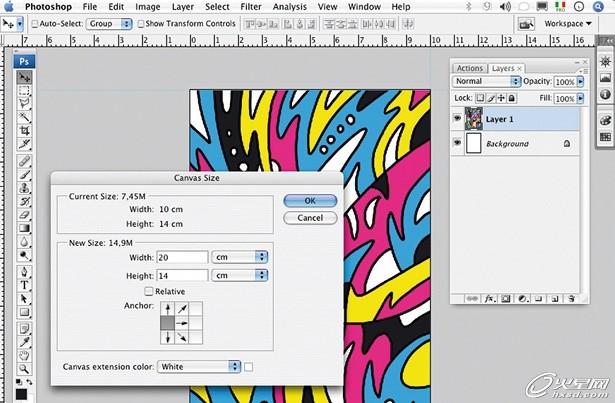615x403 pixels.
Task: Click the foreground color swatch
Action: pyautogui.click(x=21, y=395)
